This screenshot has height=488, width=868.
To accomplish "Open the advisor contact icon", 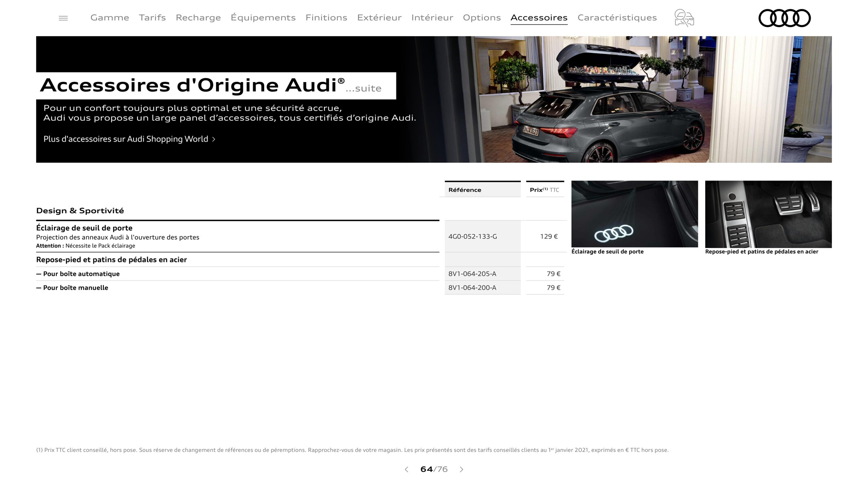I will coord(684,18).
